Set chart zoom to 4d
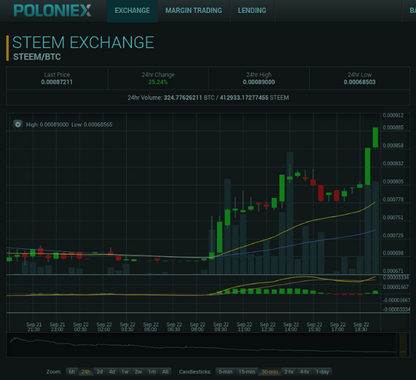This screenshot has height=380, width=416. 112,372
